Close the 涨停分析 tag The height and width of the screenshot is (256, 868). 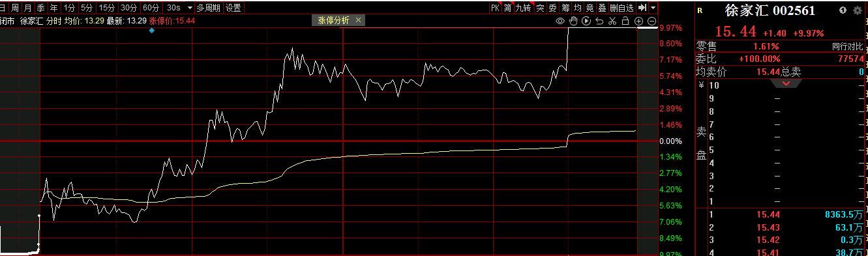[x=358, y=20]
